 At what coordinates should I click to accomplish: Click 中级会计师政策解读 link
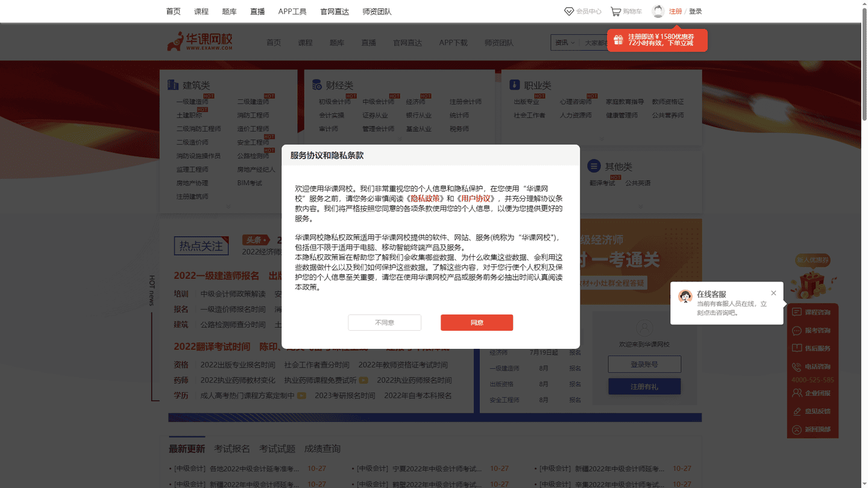[233, 294]
